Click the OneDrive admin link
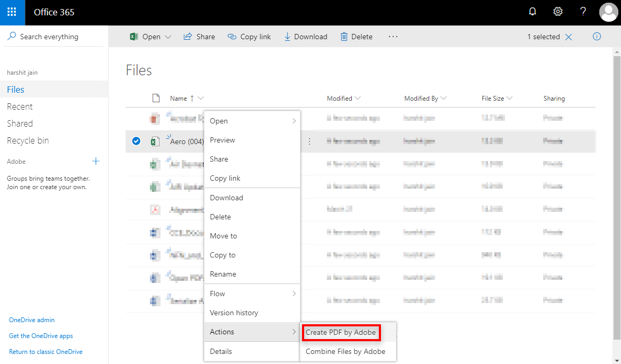Image resolution: width=621 pixels, height=364 pixels. click(31, 319)
